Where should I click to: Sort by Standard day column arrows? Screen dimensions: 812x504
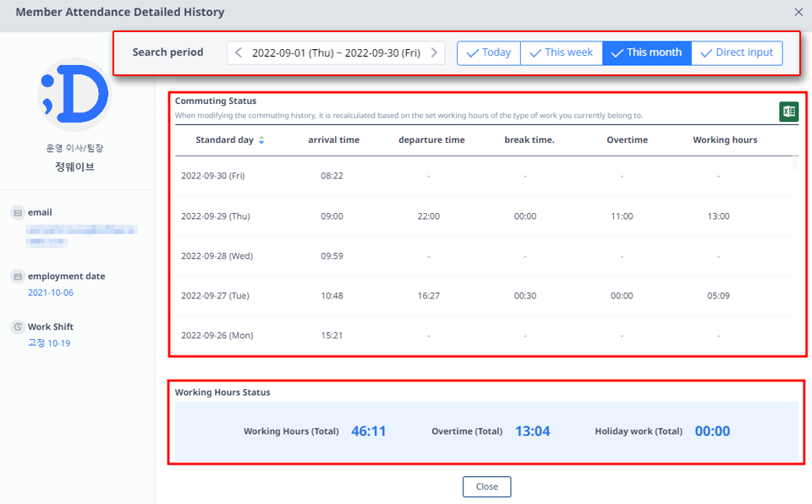pyautogui.click(x=261, y=140)
